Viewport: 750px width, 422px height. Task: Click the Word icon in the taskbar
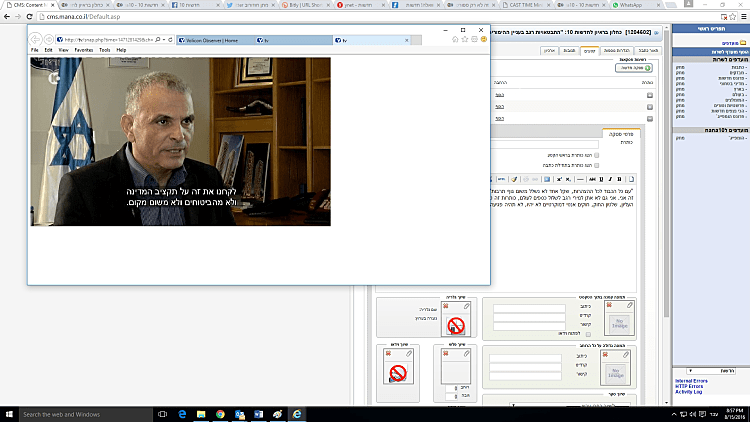256,414
